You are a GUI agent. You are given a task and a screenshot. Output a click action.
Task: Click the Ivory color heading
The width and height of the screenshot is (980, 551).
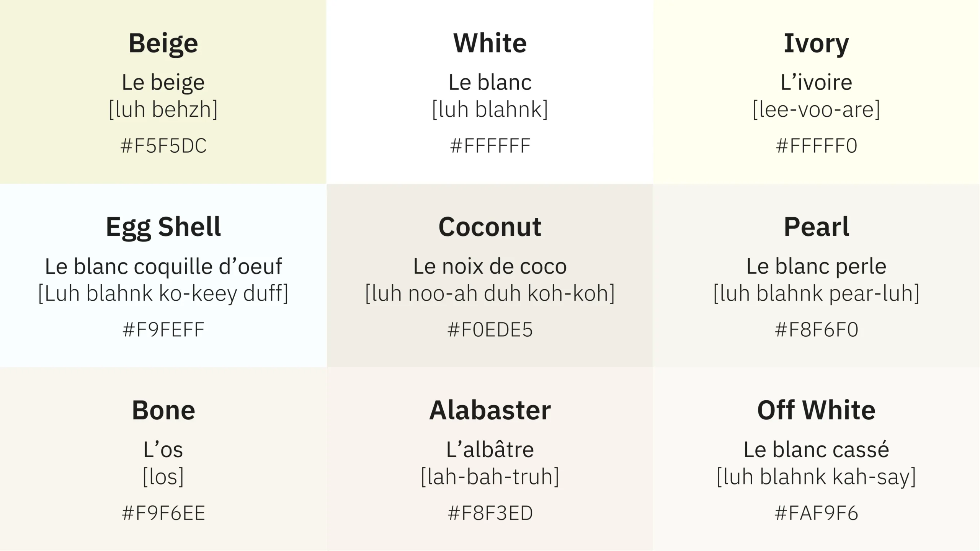click(816, 43)
